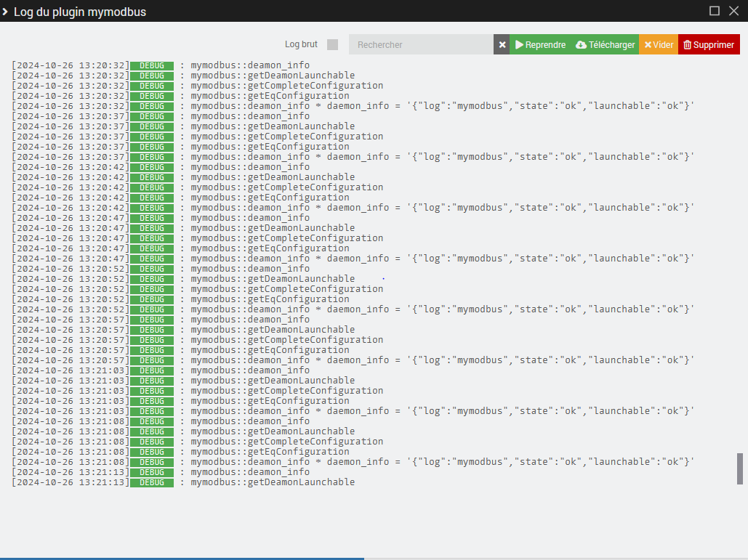The image size is (748, 560).
Task: Click DEBUG badge on 13:21:08 getEqConfiguration line
Action: pos(152,452)
